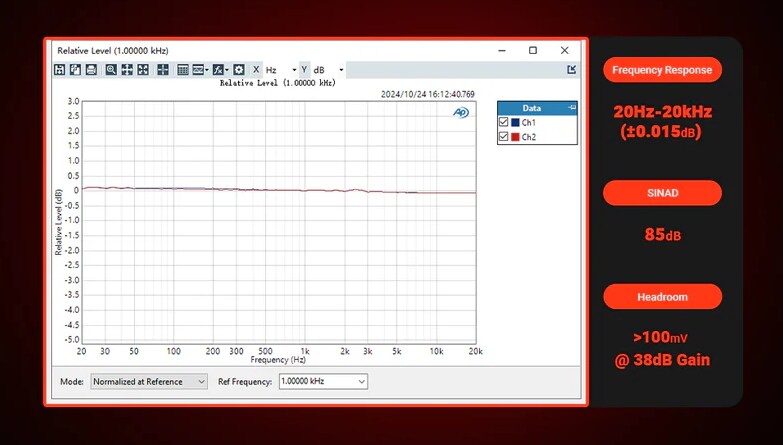Screen dimensions: 783x445
Task: Click the 3.0 level axis tick label
Action: pos(73,101)
